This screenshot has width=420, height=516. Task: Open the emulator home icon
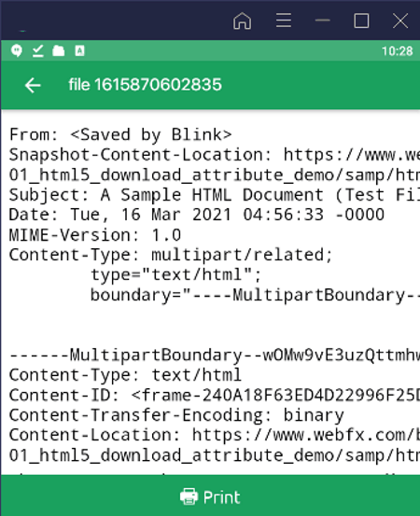point(243,21)
